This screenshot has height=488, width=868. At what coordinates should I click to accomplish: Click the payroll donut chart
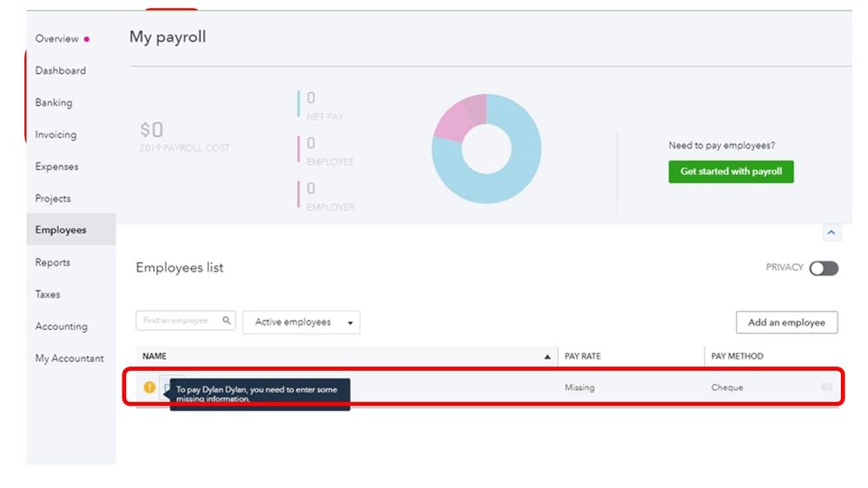point(487,148)
